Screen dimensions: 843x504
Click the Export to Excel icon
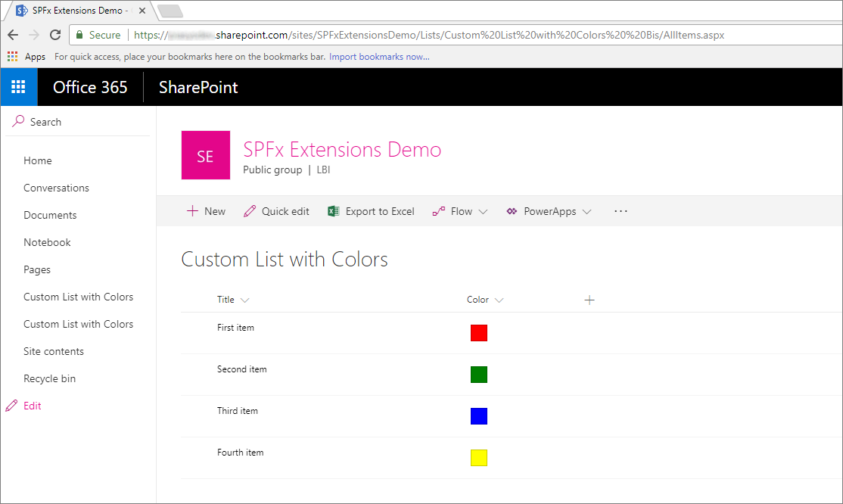click(333, 211)
